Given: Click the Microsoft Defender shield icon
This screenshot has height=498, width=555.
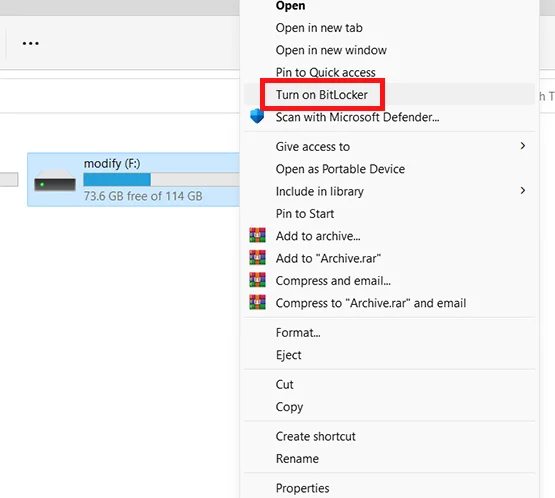Looking at the screenshot, I should pos(257,116).
